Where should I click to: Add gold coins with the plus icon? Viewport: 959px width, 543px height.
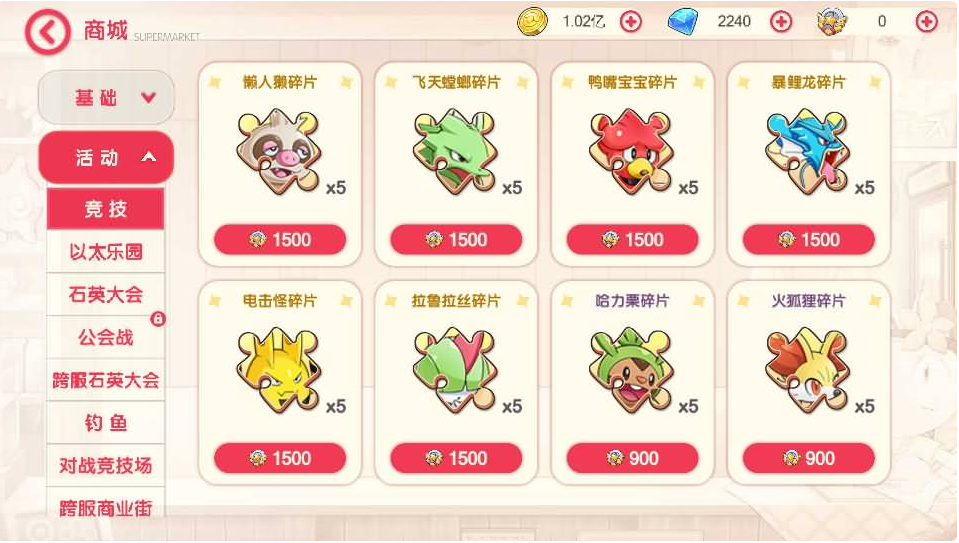click(x=631, y=22)
